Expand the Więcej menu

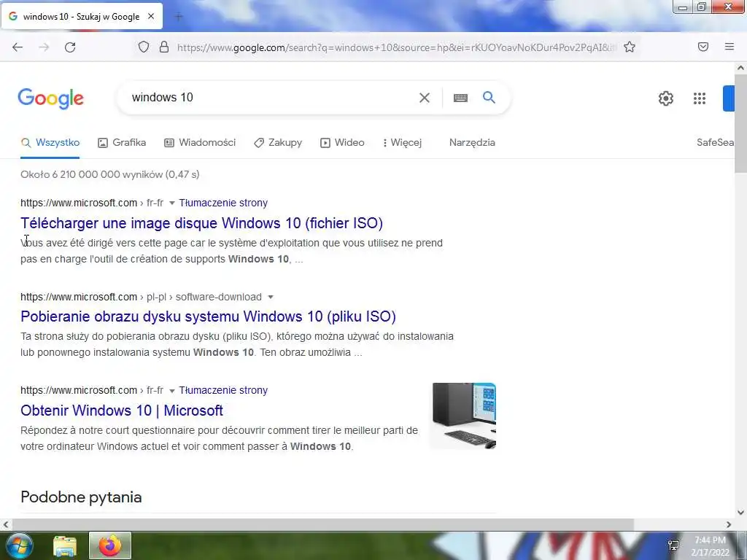402,142
